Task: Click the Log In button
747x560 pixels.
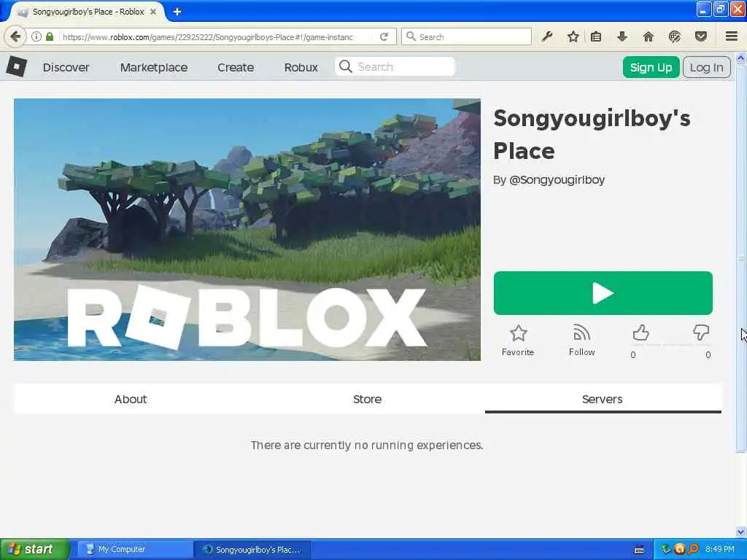Action: click(x=706, y=67)
